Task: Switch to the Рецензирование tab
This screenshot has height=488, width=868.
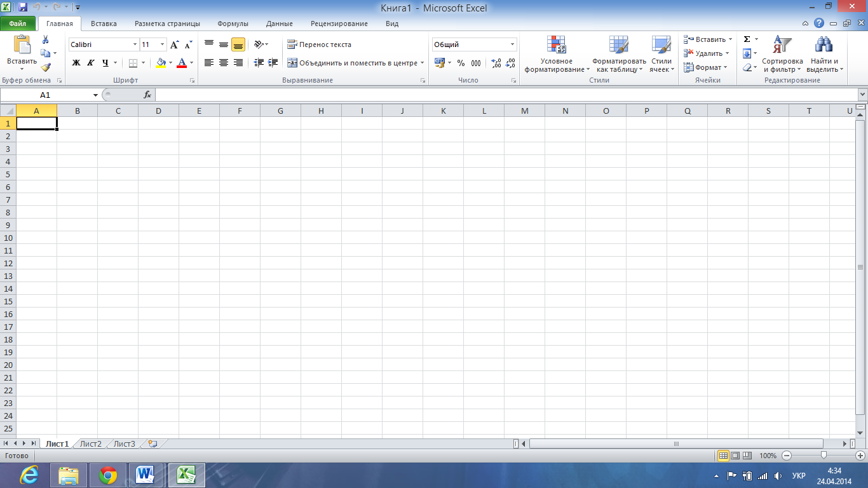Action: [339, 24]
